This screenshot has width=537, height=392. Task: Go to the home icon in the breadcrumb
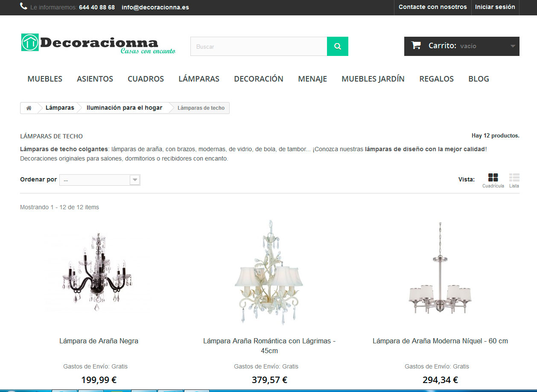[x=29, y=108]
